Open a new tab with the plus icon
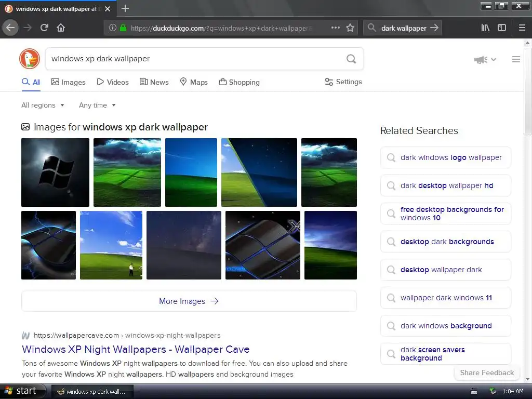This screenshot has width=532, height=399. coord(125,8)
